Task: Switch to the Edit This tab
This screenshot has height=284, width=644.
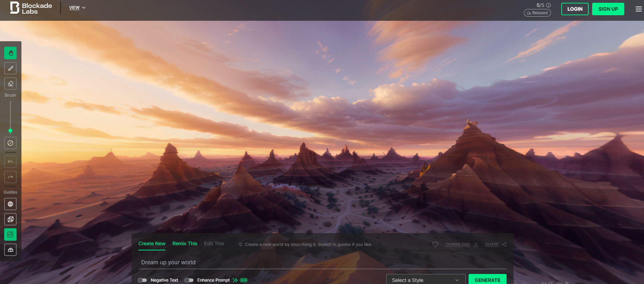Action: point(214,244)
